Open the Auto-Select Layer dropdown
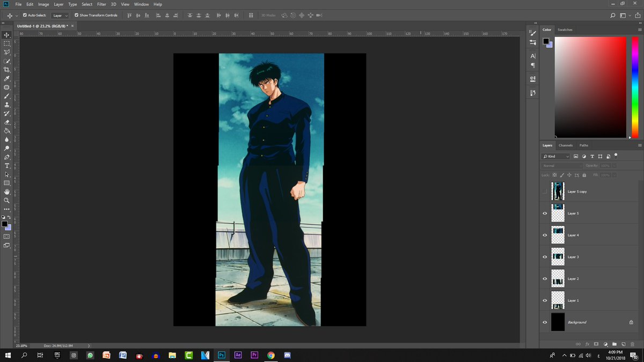644x362 pixels. tap(60, 16)
